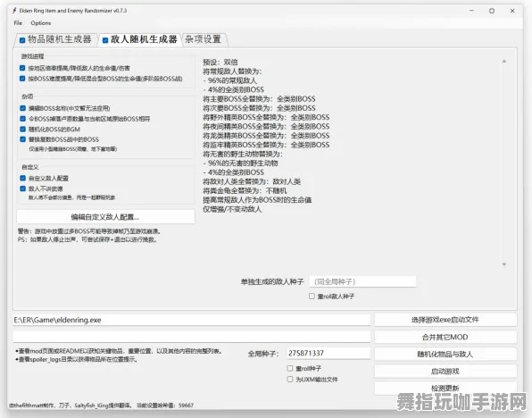Click the 将次要BOSS全替换为 line

259,108
